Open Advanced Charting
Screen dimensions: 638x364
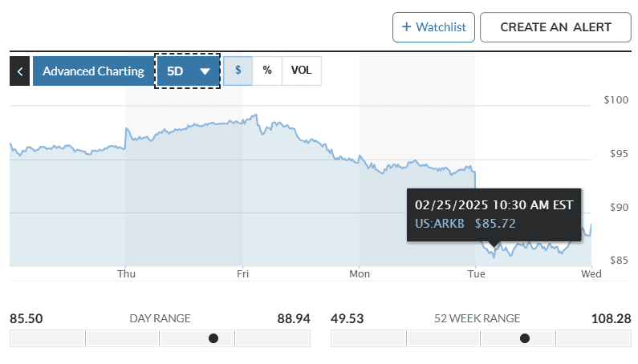[93, 71]
